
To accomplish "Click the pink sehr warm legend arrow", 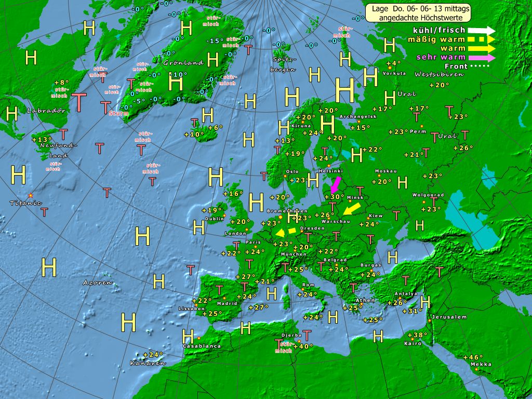I will coord(481,57).
